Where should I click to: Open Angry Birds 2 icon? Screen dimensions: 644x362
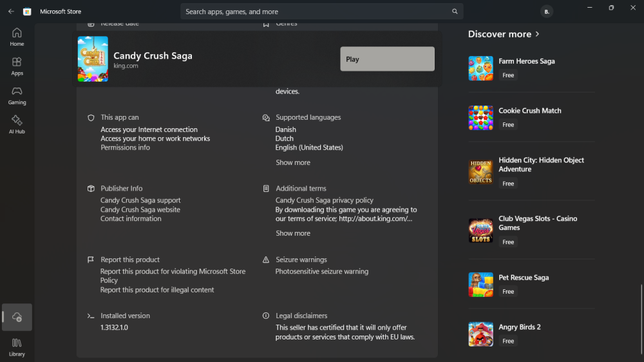coord(480,334)
